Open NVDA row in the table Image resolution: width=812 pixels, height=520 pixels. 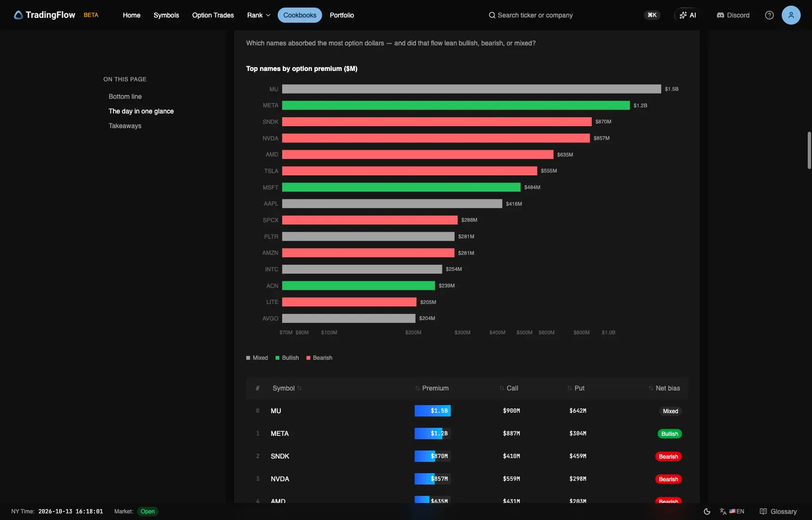click(466, 479)
